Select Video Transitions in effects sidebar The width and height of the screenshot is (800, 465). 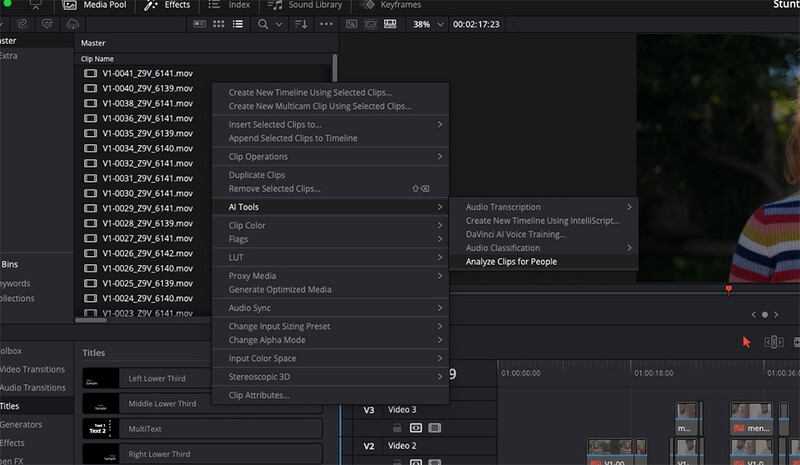tap(32, 370)
